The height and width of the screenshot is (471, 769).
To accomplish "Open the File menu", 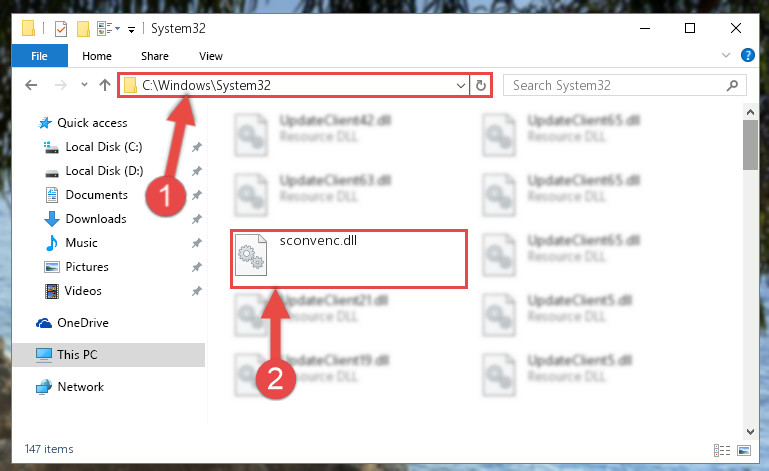I will 39,56.
